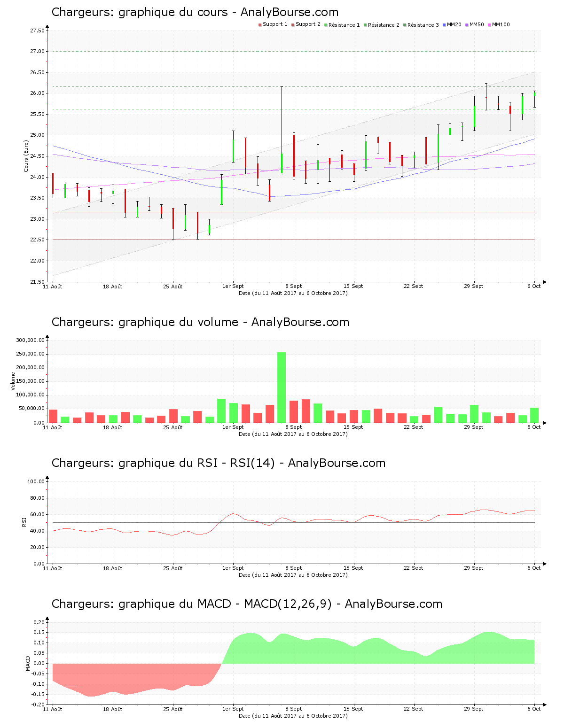Click the '25 Août' label under MACD chart
This screenshot has height=728, width=564.
click(172, 709)
